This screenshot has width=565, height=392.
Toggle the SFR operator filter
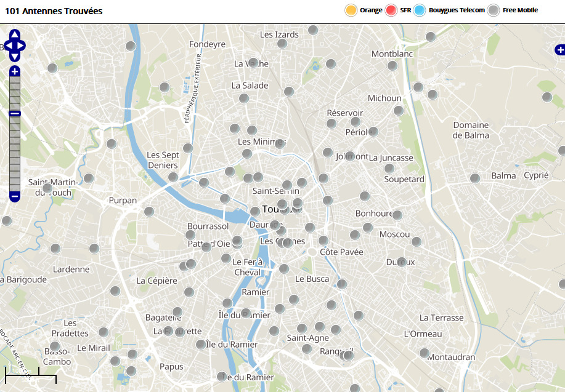tap(391, 10)
